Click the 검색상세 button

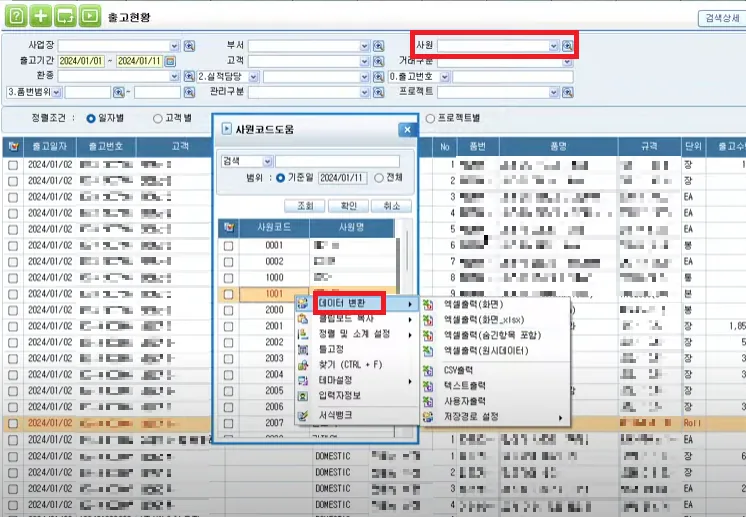click(722, 18)
